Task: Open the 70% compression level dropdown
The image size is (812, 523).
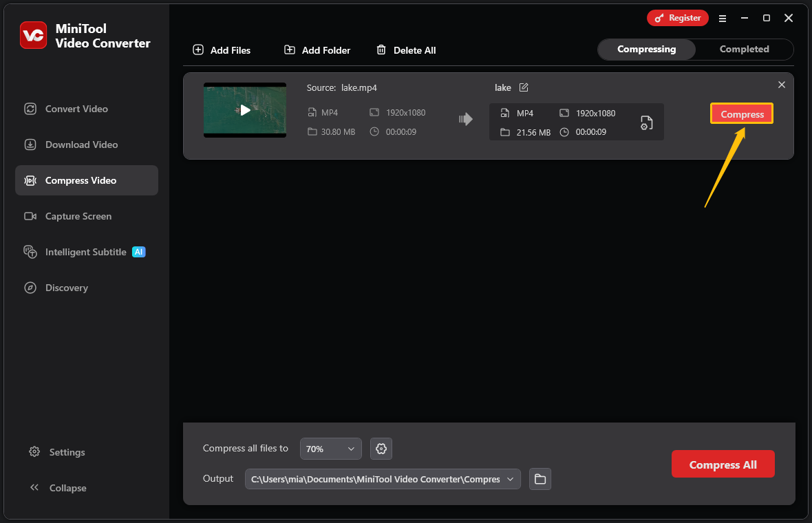Action: point(330,448)
